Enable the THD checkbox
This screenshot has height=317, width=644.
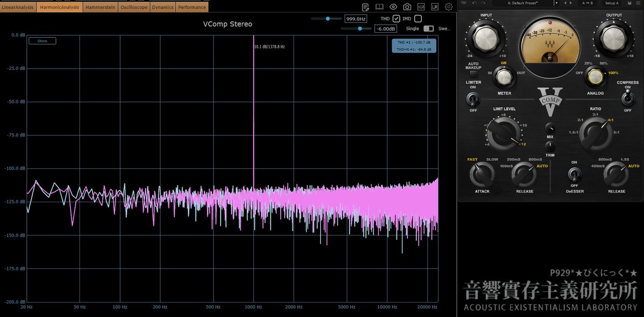396,19
